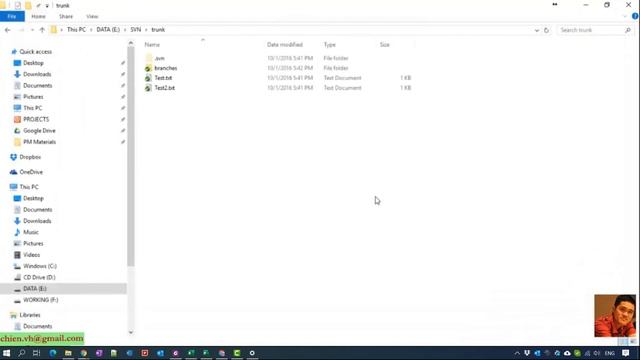Open the cloud icon in system tray
This screenshot has height=360, width=640.
[x=567, y=353]
